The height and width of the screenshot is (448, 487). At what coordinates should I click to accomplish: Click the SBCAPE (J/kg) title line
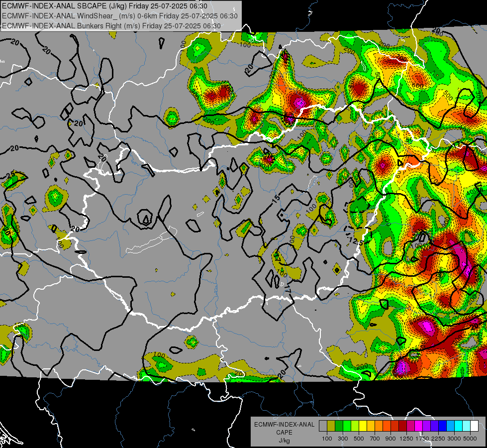click(x=104, y=6)
